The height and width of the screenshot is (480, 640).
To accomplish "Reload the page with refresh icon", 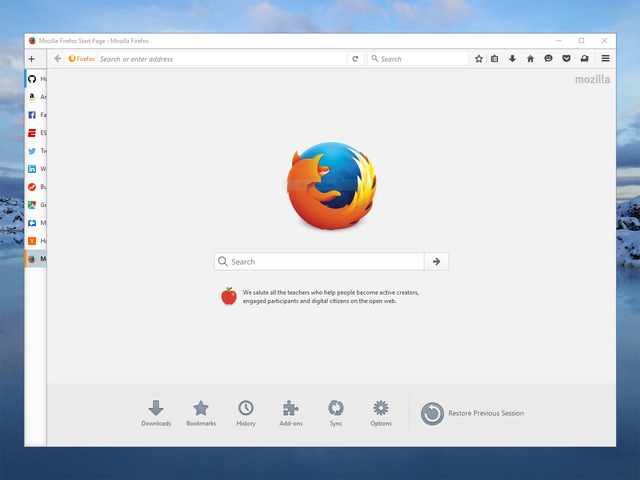I will click(x=355, y=59).
